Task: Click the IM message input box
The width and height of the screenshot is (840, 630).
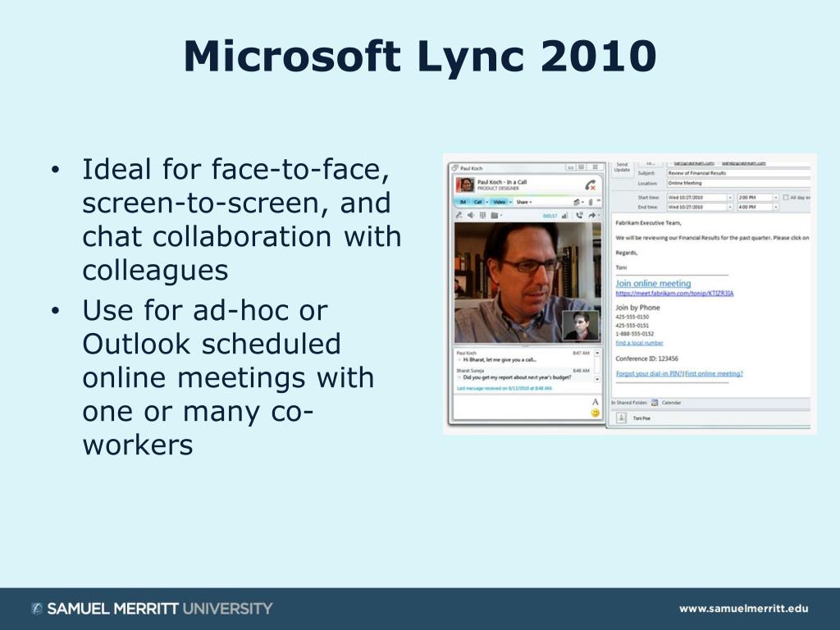Action: click(521, 407)
